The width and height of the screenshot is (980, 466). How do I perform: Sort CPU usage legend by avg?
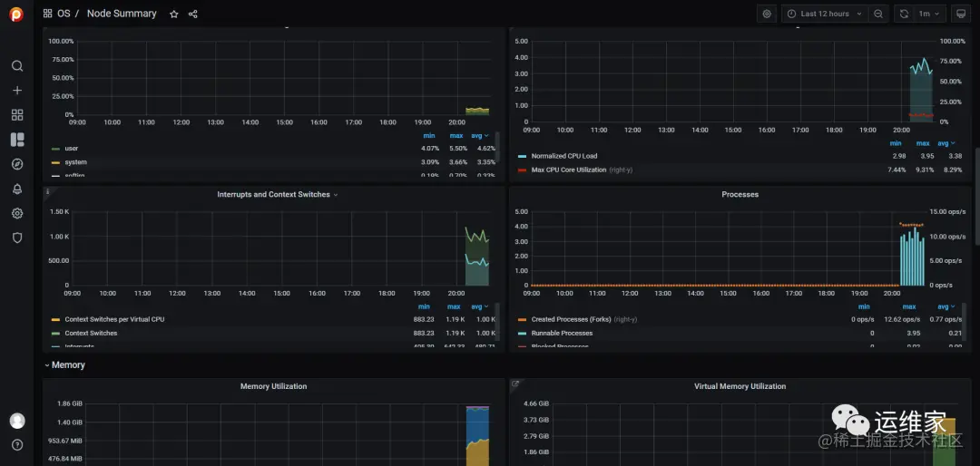[x=479, y=136]
